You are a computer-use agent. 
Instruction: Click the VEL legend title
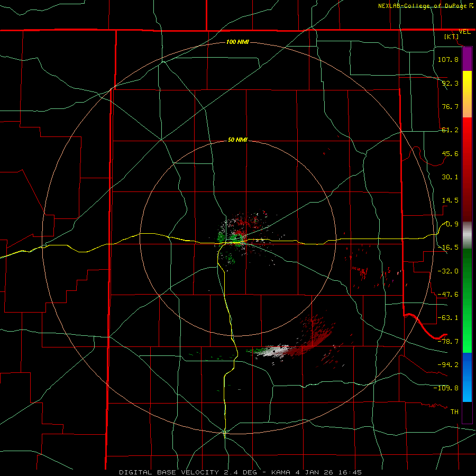[x=464, y=32]
